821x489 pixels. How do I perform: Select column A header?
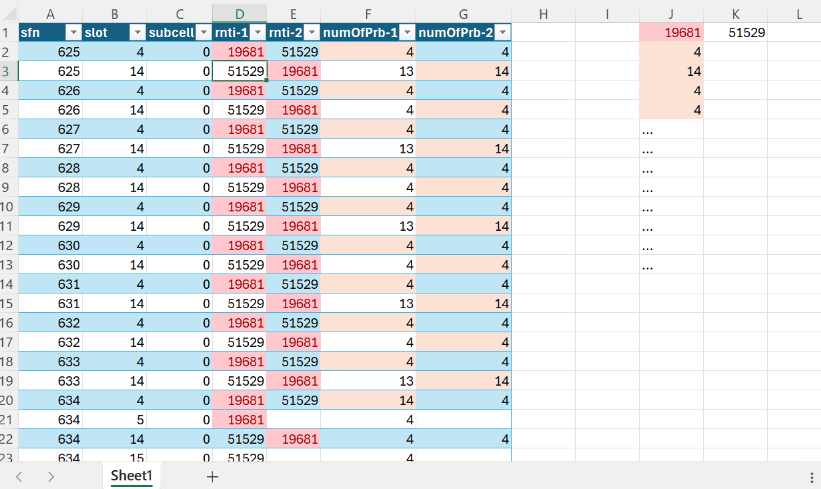50,14
